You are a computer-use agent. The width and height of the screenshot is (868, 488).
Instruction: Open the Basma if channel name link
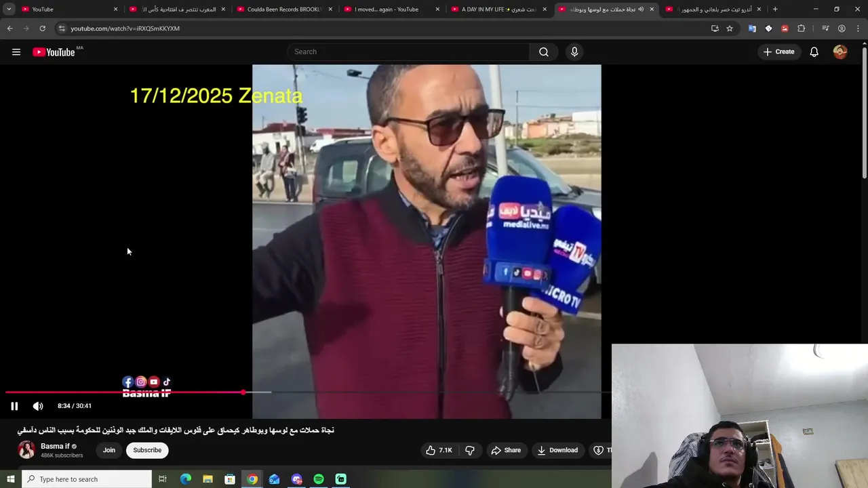[x=55, y=446]
